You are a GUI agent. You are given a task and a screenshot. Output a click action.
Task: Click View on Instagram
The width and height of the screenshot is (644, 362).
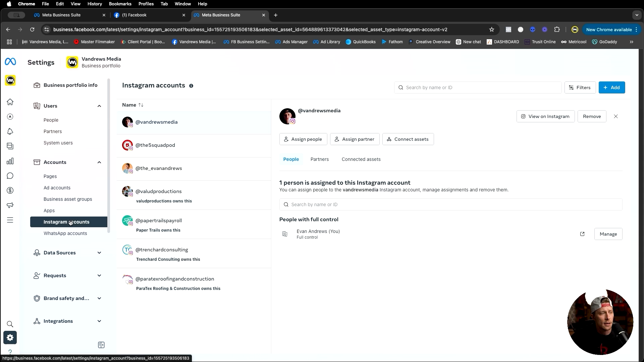(545, 116)
